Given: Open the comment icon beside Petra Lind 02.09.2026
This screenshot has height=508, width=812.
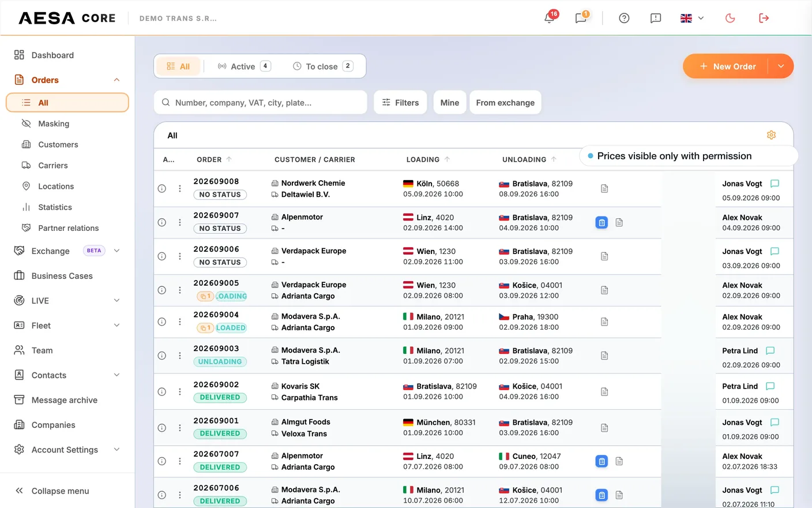Looking at the screenshot, I should pos(770,351).
